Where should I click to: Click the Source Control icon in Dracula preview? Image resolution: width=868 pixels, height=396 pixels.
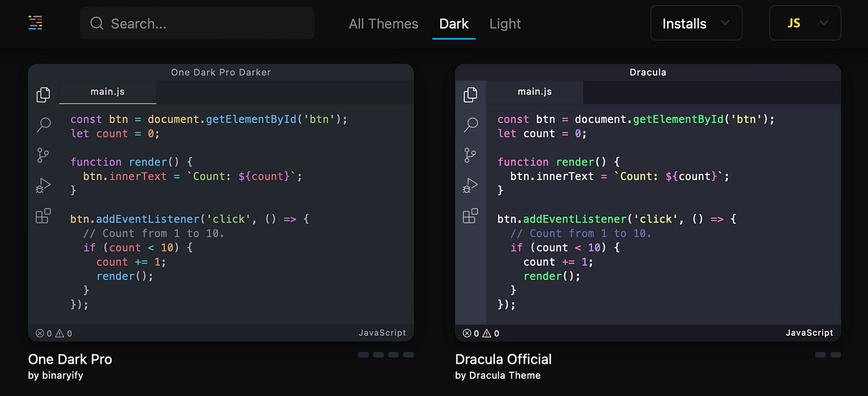pyautogui.click(x=471, y=155)
